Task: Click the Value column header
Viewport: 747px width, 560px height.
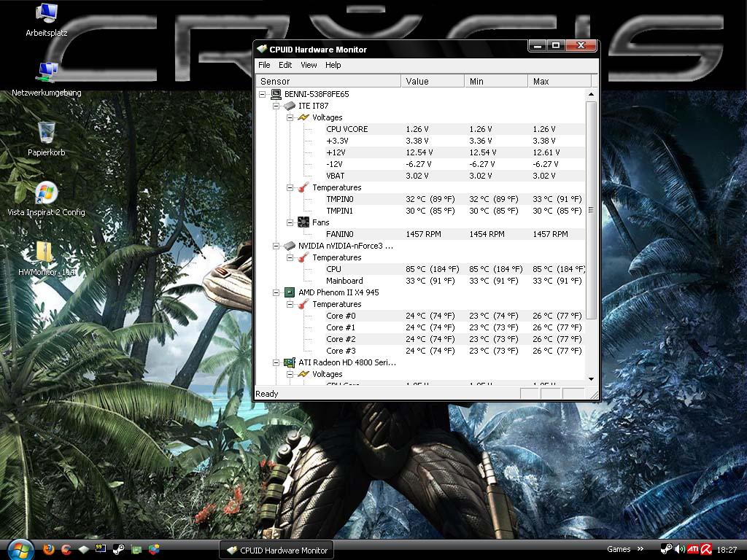Action: point(433,81)
